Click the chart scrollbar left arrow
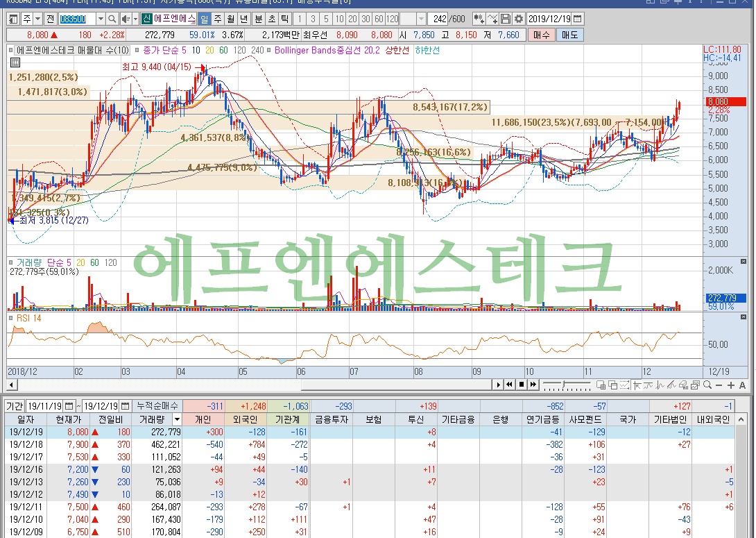The width and height of the screenshot is (756, 538). point(12,385)
